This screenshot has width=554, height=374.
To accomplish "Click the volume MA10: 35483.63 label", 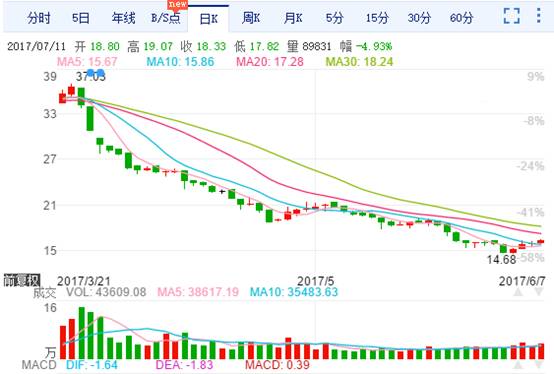I will (294, 292).
